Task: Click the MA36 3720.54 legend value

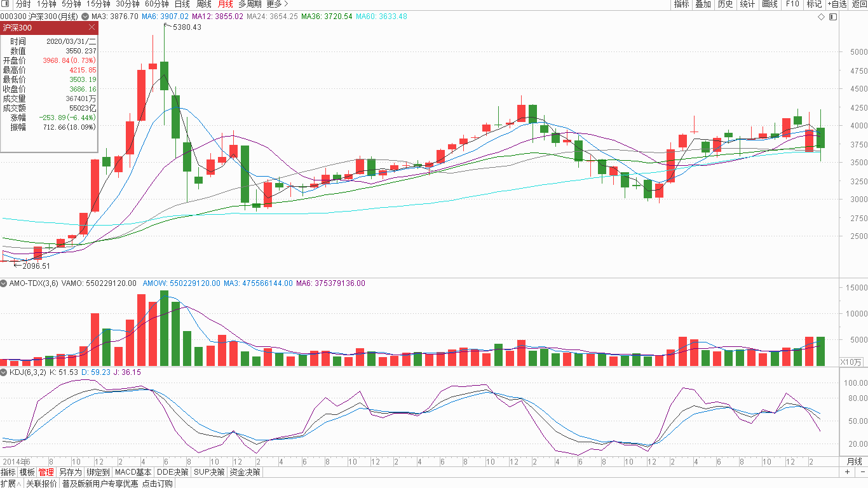Action: (327, 16)
